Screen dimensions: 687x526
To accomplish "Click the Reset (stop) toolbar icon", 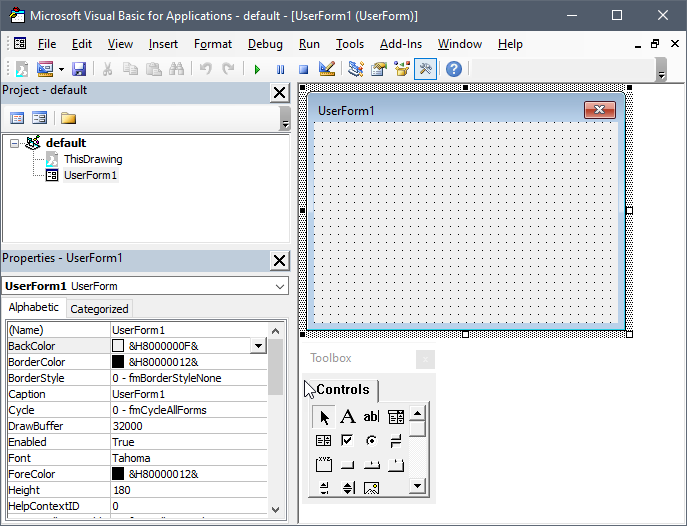I will (x=303, y=69).
